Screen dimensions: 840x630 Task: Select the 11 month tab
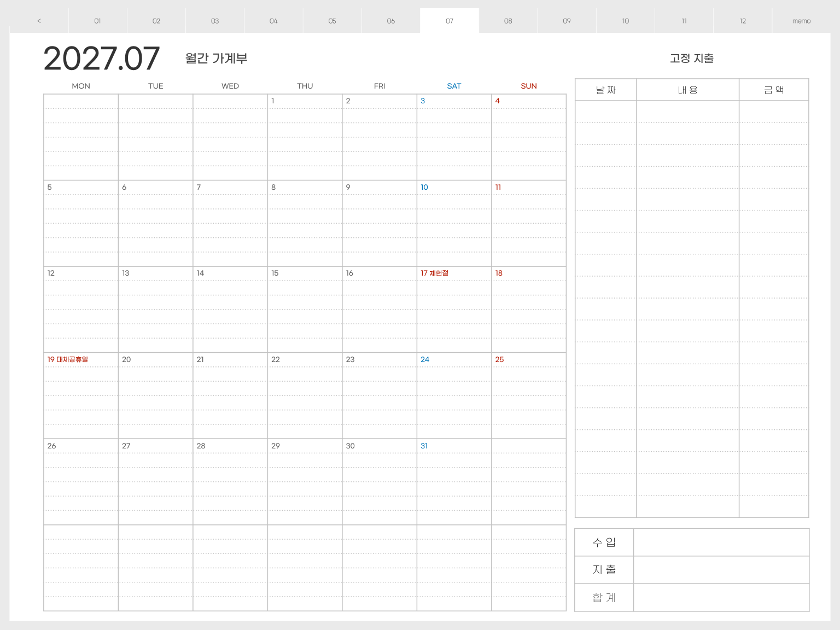(684, 21)
